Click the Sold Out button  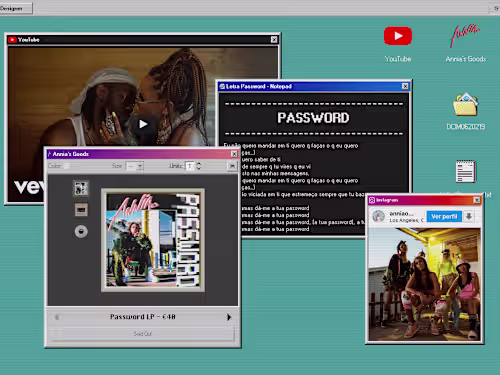pyautogui.click(x=143, y=334)
